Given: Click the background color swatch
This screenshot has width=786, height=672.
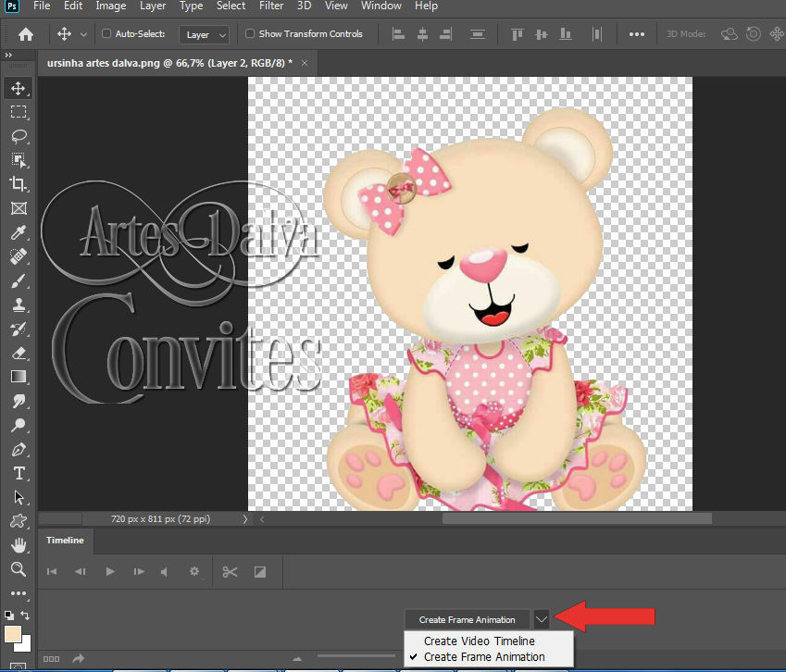Looking at the screenshot, I should point(26,645).
